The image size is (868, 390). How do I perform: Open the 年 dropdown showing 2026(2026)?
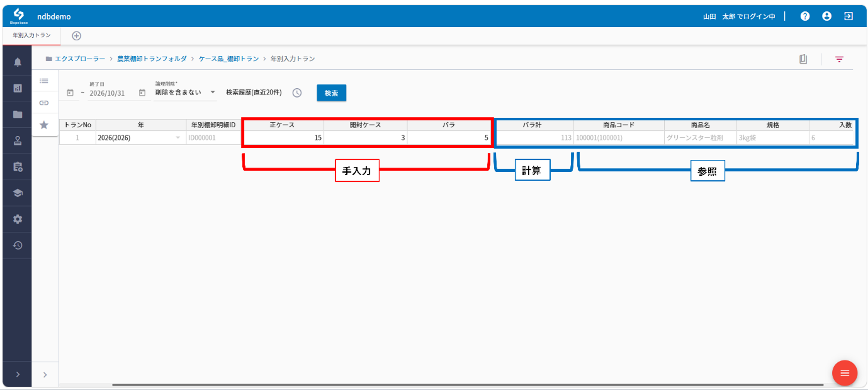(x=141, y=137)
